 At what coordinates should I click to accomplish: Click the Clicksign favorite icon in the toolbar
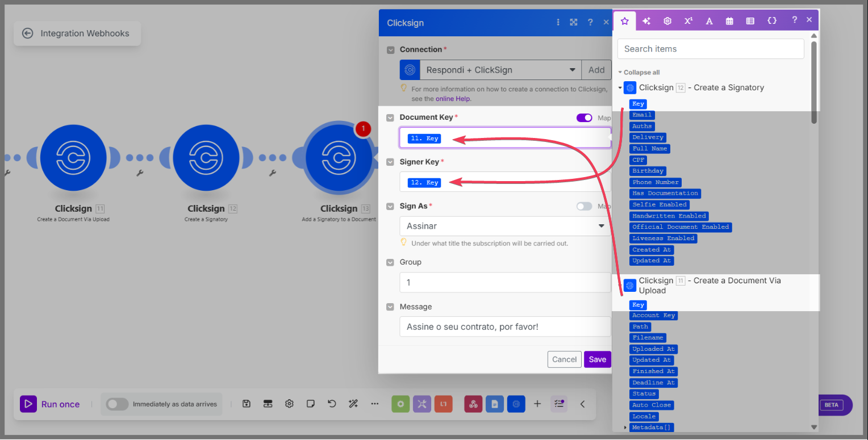516,404
